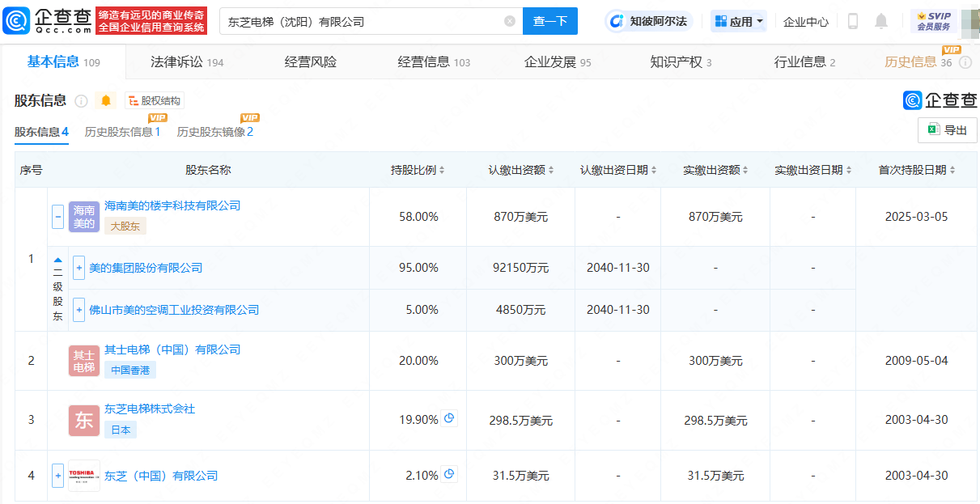Clear the search box text
Viewport: 980px width, 504px height.
tap(510, 22)
